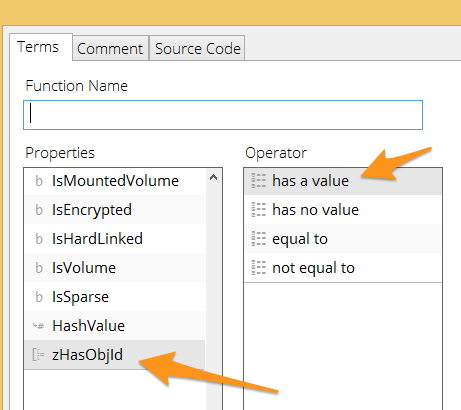Click the grid icon beside not equal to
The image size is (461, 410).
pos(258,268)
